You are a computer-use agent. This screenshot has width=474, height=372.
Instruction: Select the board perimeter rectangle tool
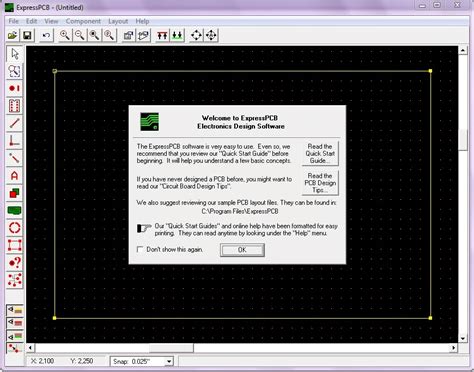tap(14, 245)
